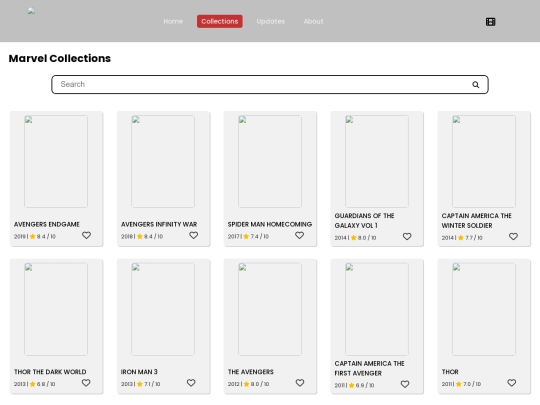Open Captain America The Winter Soldier poster
The width and height of the screenshot is (540, 405).
pyautogui.click(x=484, y=162)
